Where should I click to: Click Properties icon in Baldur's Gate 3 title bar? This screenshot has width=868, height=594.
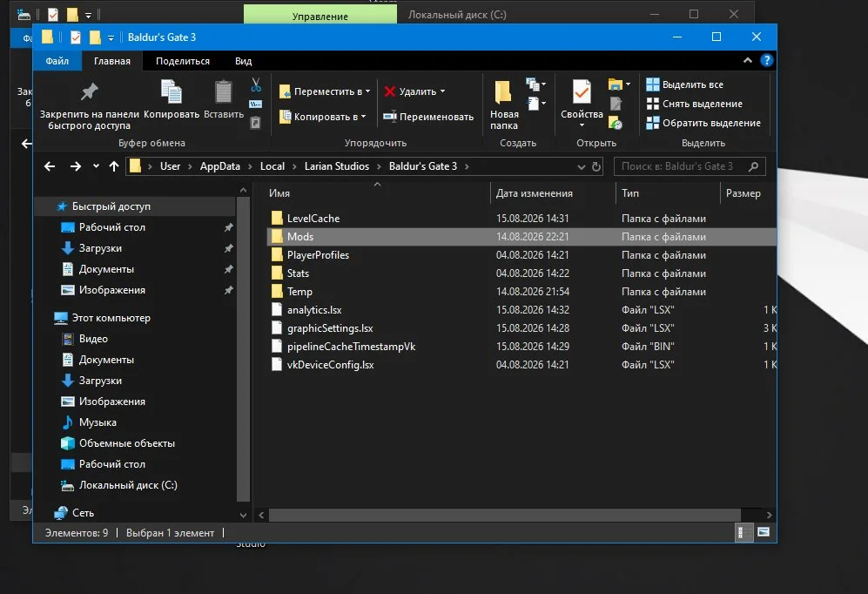[x=75, y=37]
